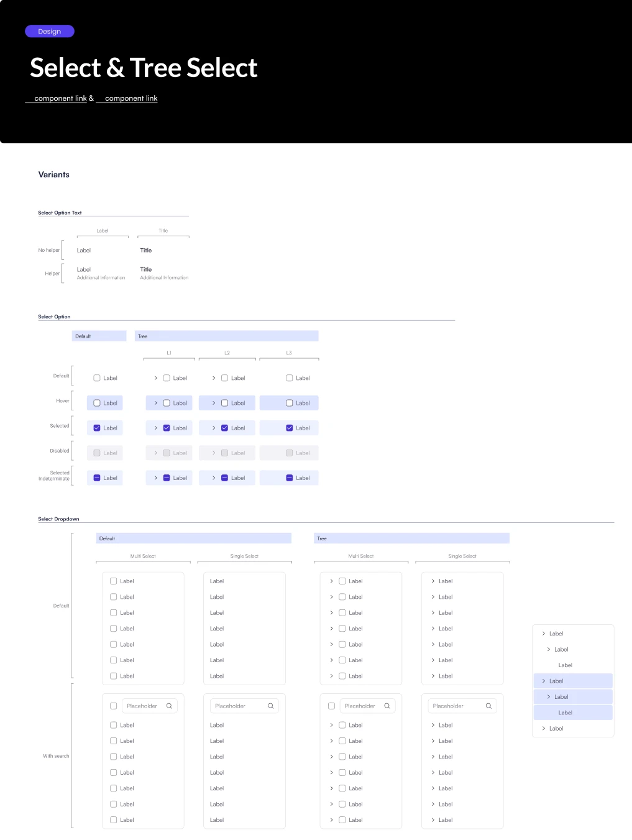Select the Tree header bar in Select Dropdown
Screen dimensions: 632x840
click(411, 538)
